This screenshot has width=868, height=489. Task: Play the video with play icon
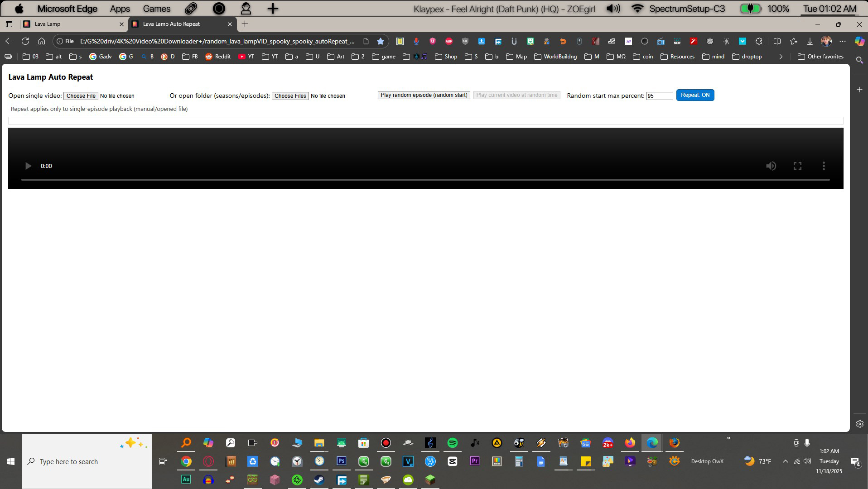(28, 166)
